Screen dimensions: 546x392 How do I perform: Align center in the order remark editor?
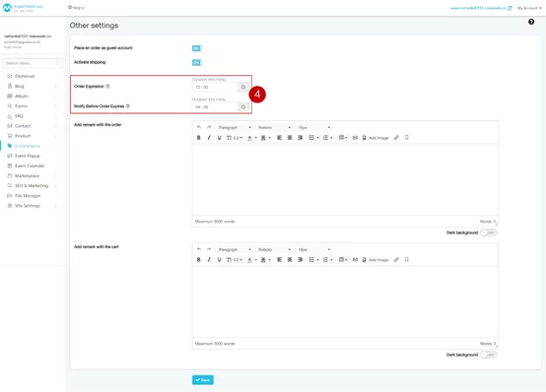coord(290,138)
